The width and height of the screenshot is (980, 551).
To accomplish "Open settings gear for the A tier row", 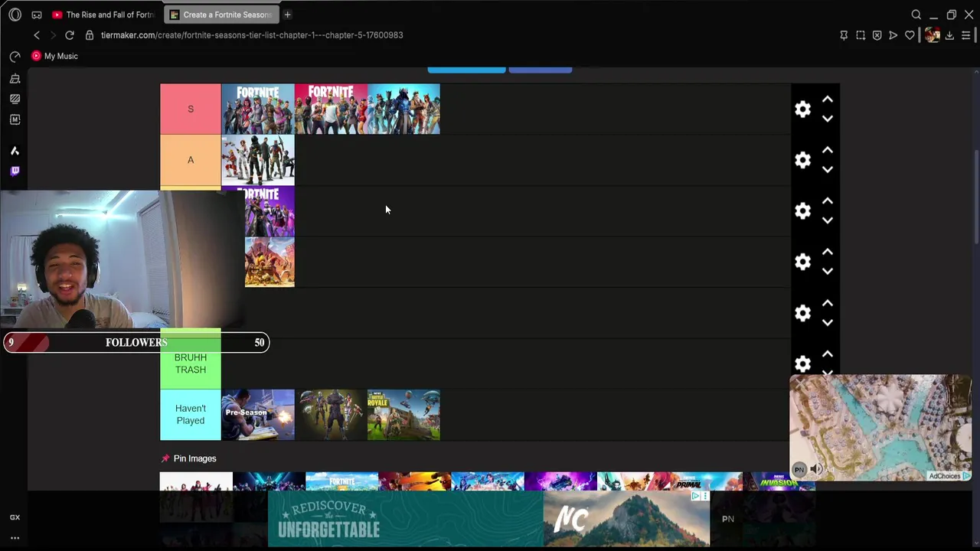I will pyautogui.click(x=802, y=160).
